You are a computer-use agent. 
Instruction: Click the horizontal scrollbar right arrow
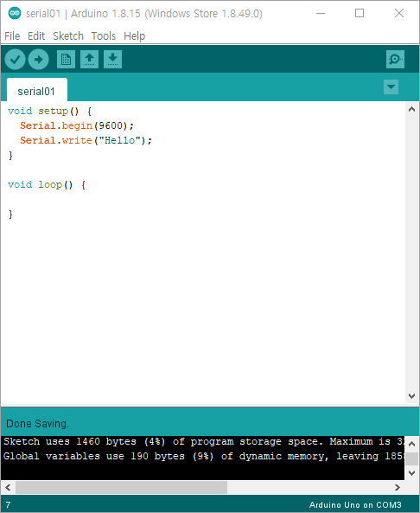[398, 488]
